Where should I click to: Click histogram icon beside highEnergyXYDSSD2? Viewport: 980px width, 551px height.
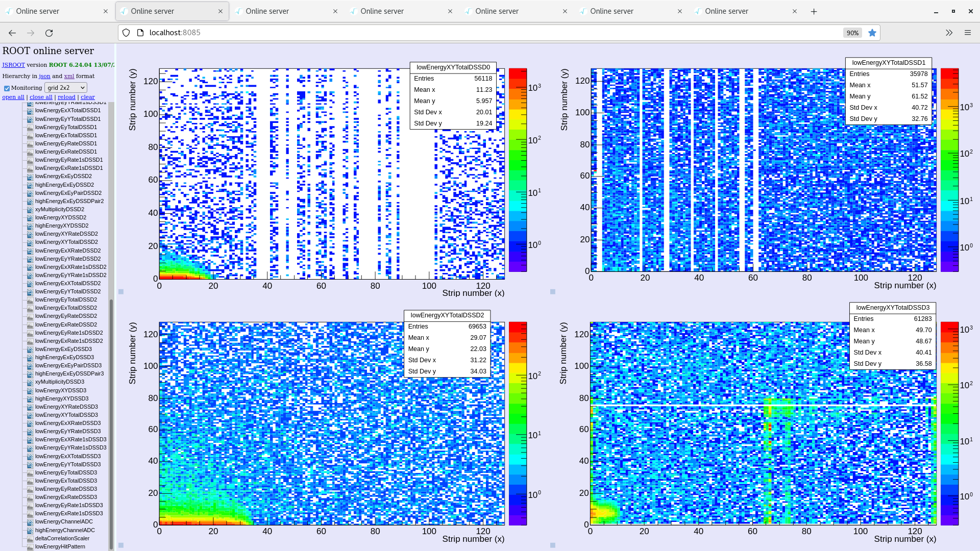click(x=30, y=226)
